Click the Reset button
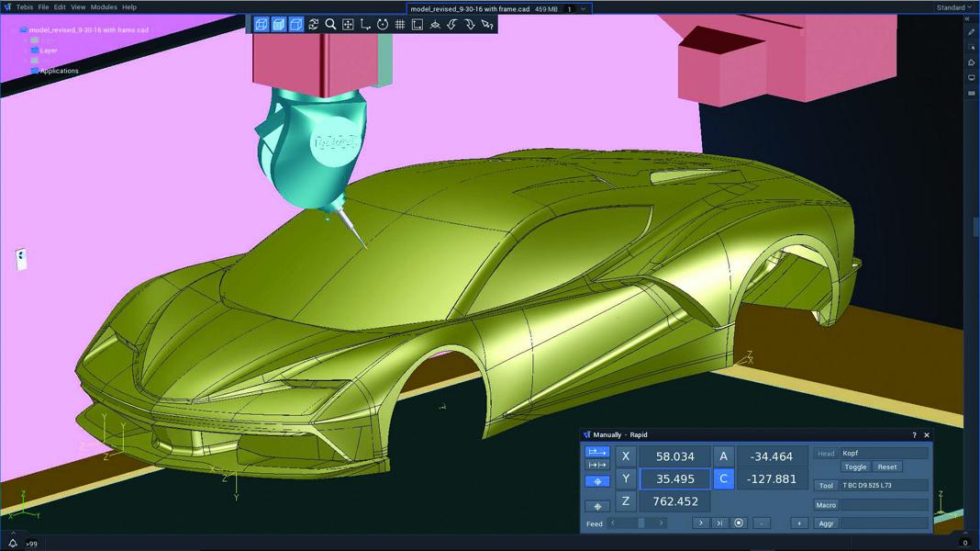Screen dimensions: 980x551 [x=887, y=467]
